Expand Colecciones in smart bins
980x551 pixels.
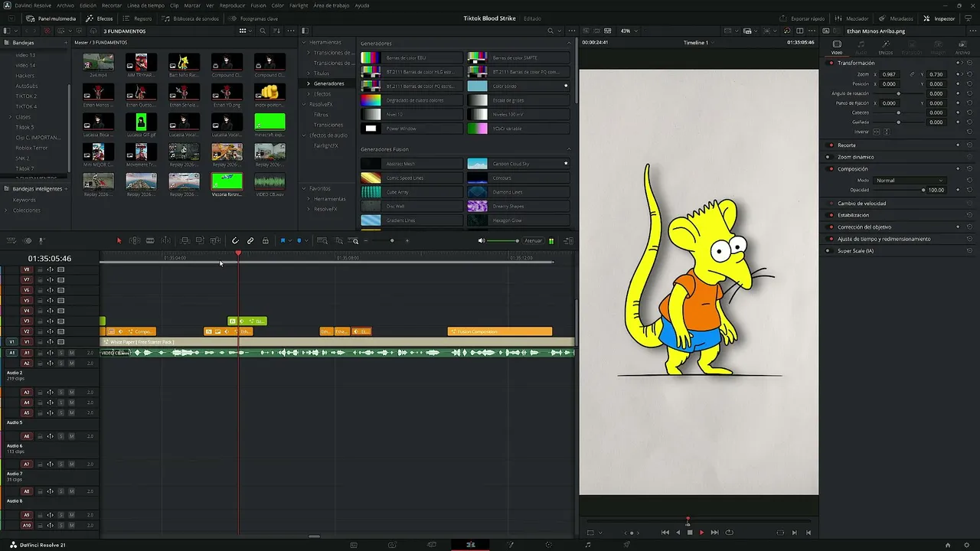pos(8,210)
